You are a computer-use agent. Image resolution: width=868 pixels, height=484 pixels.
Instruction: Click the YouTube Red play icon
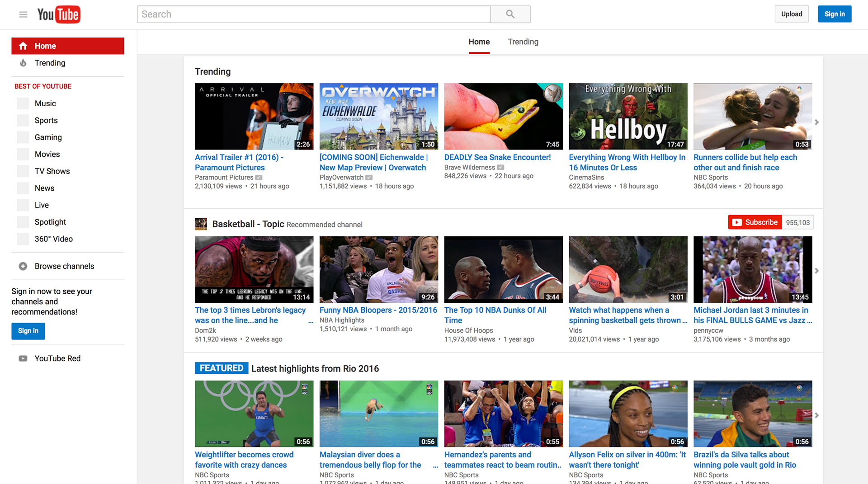coord(23,358)
